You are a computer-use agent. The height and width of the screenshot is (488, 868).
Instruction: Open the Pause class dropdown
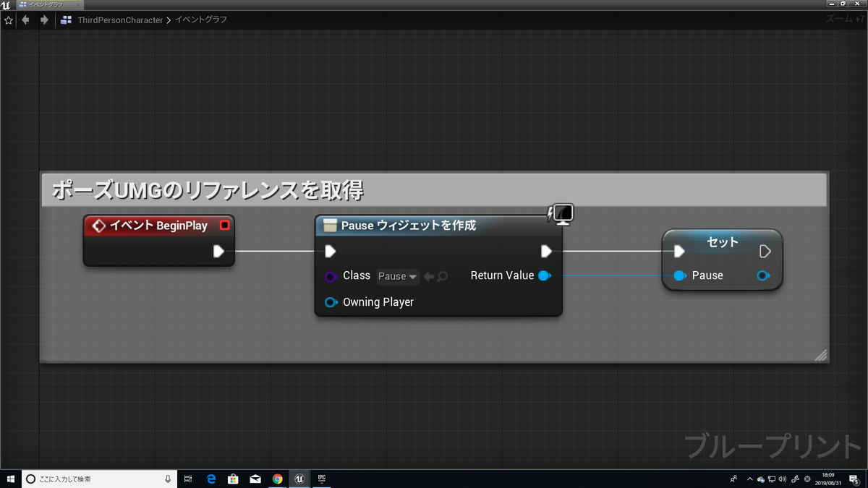pos(398,276)
